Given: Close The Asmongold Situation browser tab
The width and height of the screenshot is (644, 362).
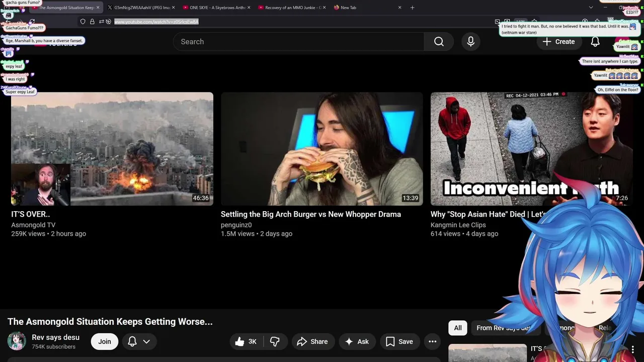Looking at the screenshot, I should [98, 8].
